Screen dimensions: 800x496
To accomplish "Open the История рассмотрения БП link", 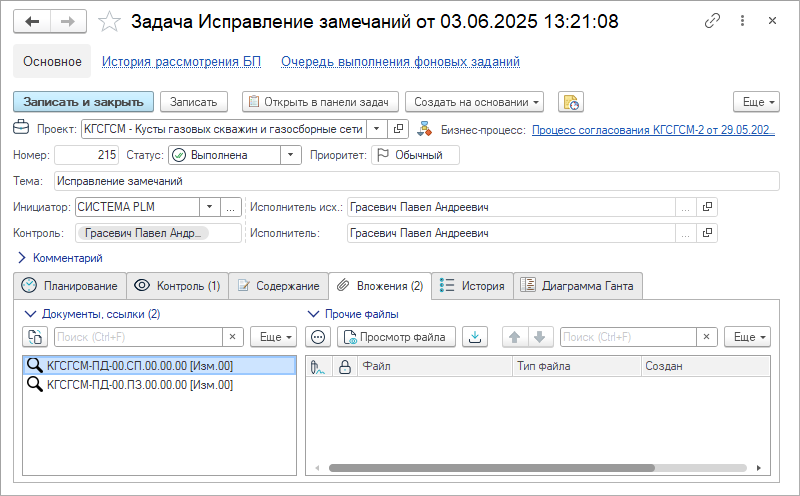I will (181, 62).
